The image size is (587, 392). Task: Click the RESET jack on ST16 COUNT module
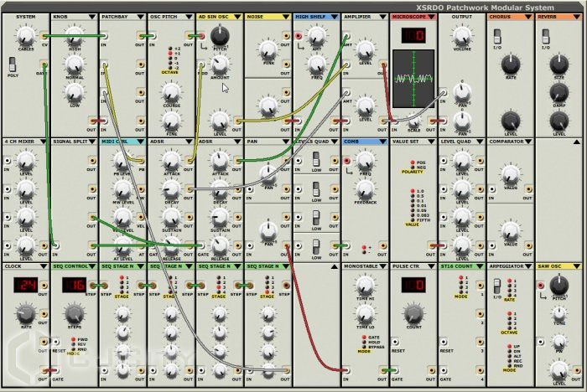click(444, 342)
